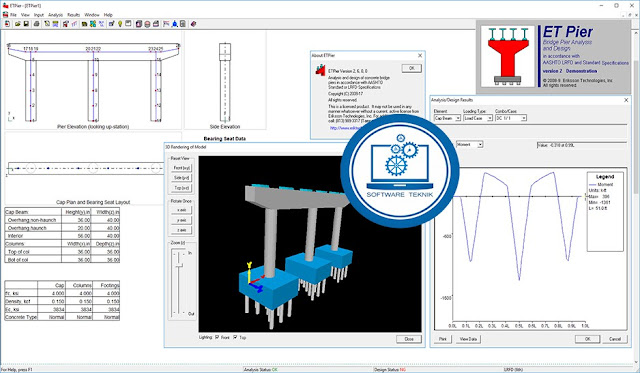Click OK in the About ETPier dialog

tap(411, 68)
